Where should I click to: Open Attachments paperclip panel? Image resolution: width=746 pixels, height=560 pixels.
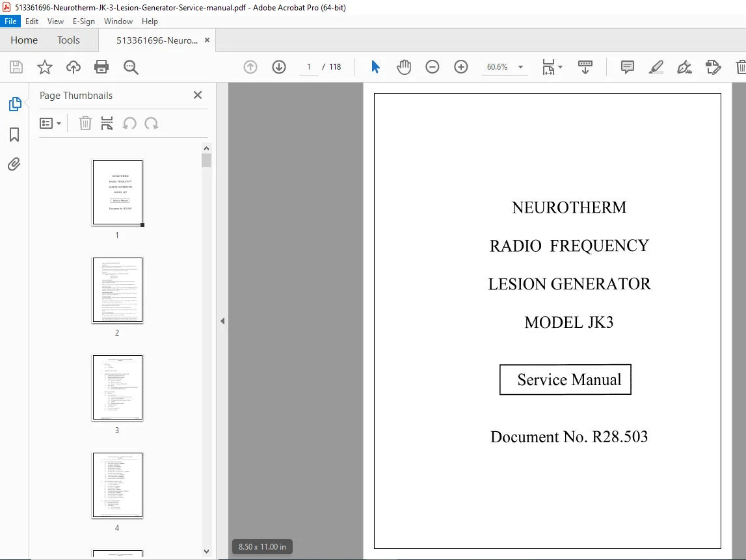pyautogui.click(x=14, y=164)
